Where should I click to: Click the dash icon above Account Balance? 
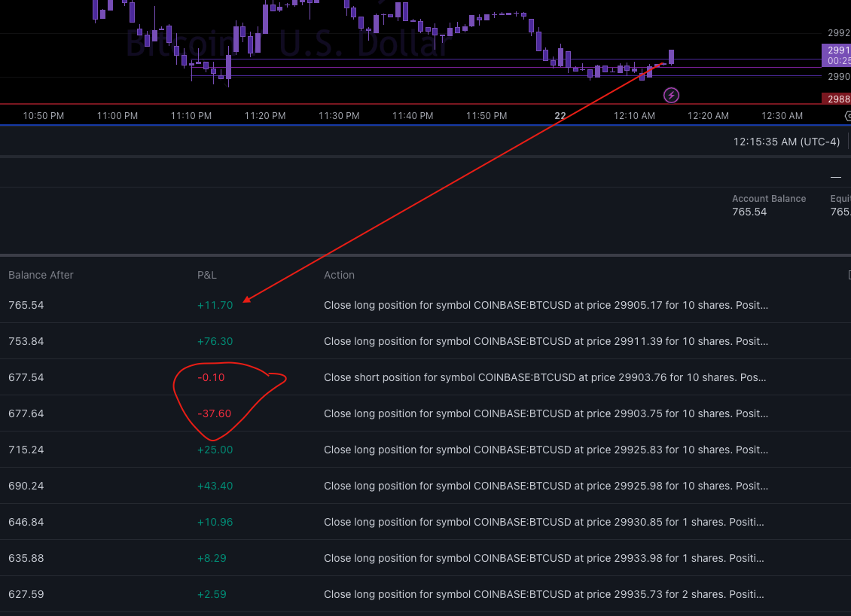click(836, 177)
